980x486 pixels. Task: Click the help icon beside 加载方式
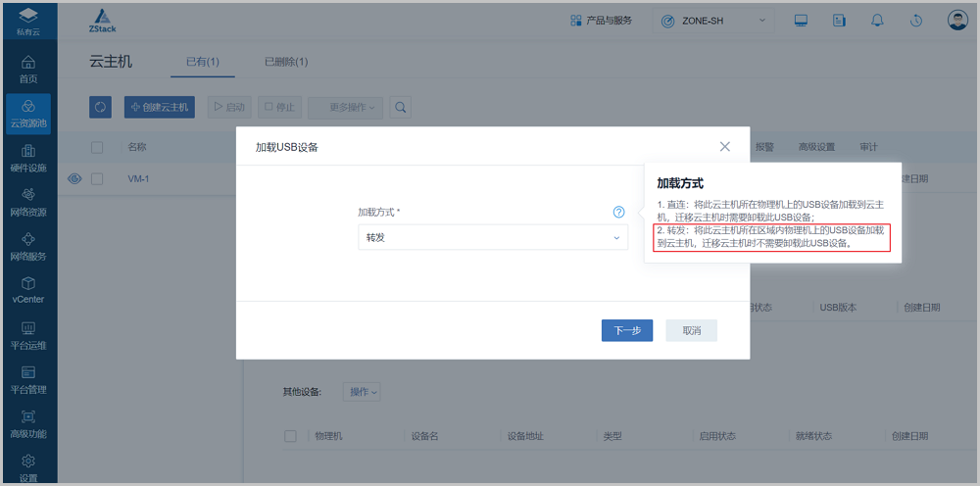pos(618,212)
